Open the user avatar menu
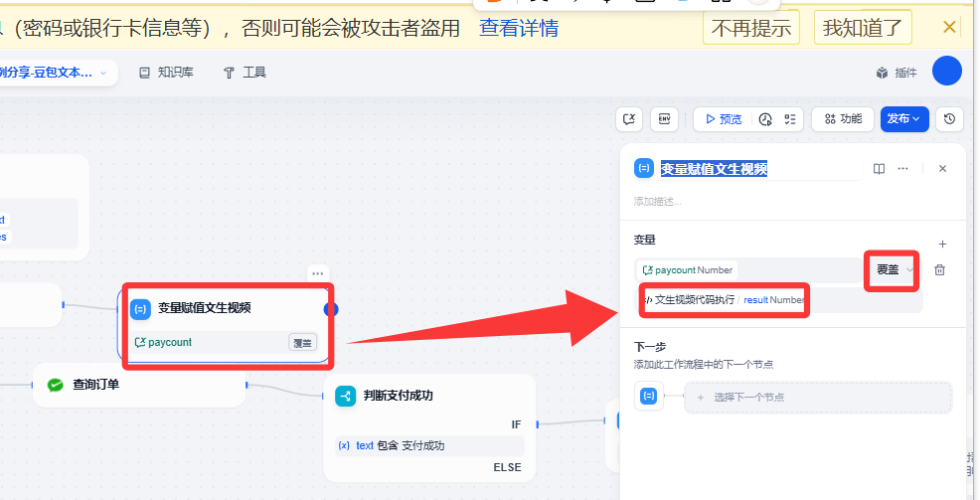The image size is (980, 500). 947,71
